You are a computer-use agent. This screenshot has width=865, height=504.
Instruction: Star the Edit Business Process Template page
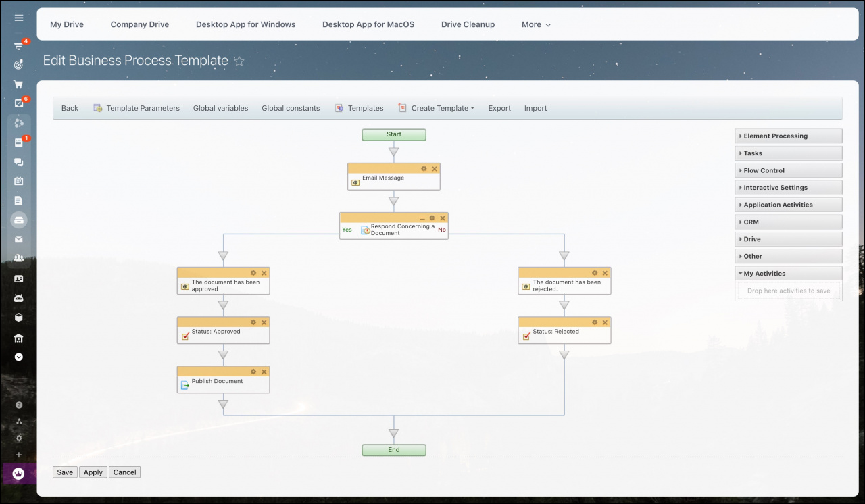[239, 61]
